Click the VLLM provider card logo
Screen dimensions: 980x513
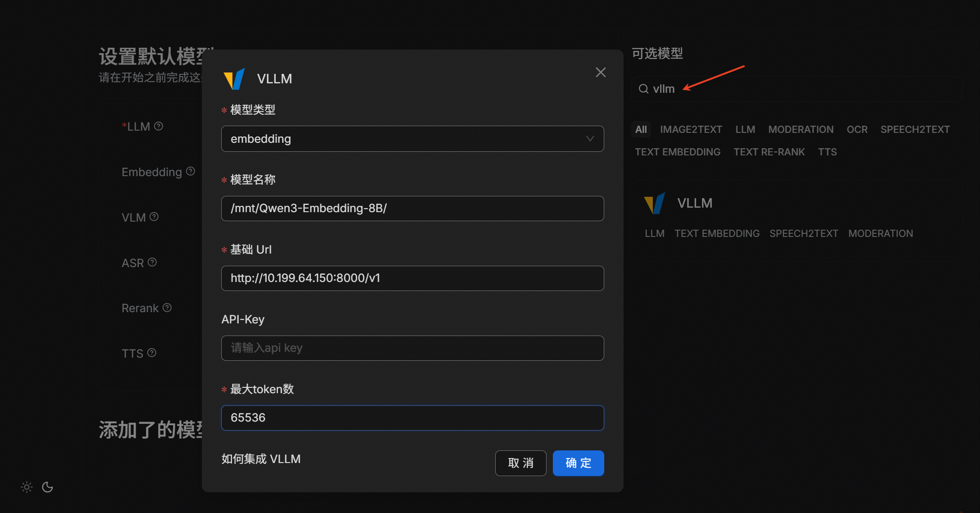click(655, 203)
